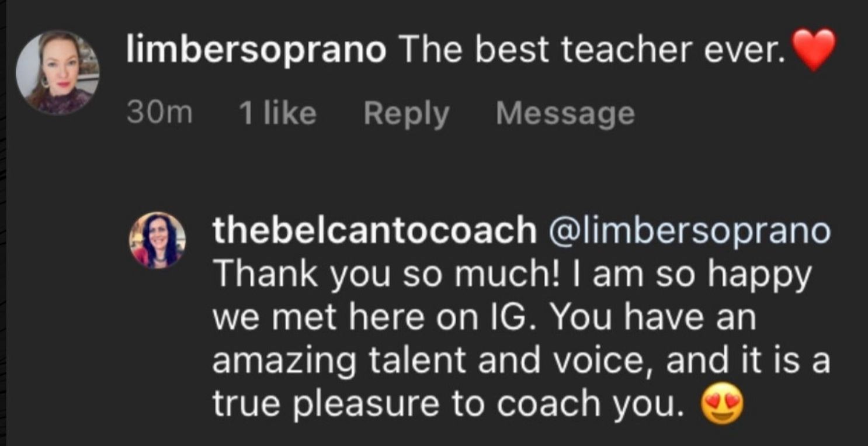Reply to limbersoprano's comment

tap(406, 113)
